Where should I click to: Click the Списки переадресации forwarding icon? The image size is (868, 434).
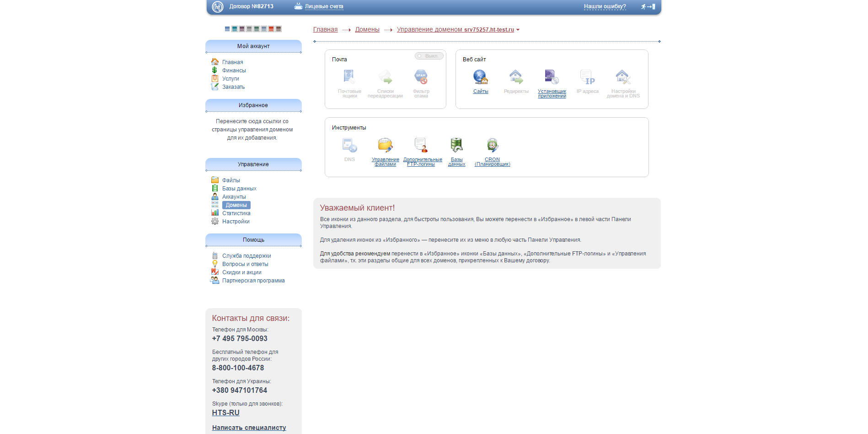click(385, 77)
